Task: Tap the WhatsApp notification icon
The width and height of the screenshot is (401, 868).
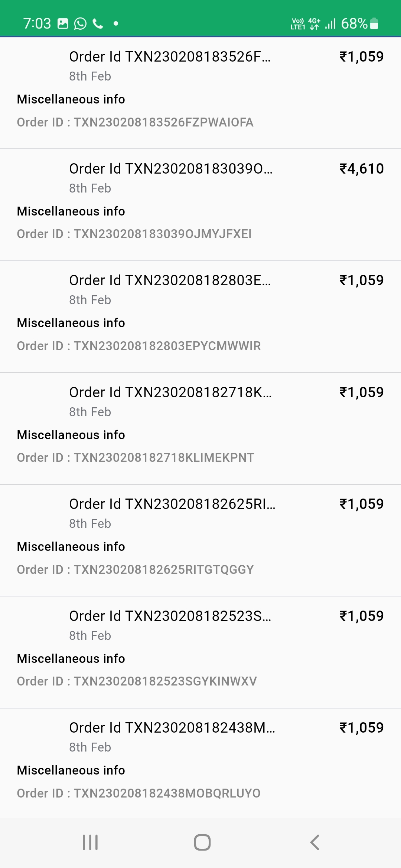Action: pyautogui.click(x=80, y=24)
